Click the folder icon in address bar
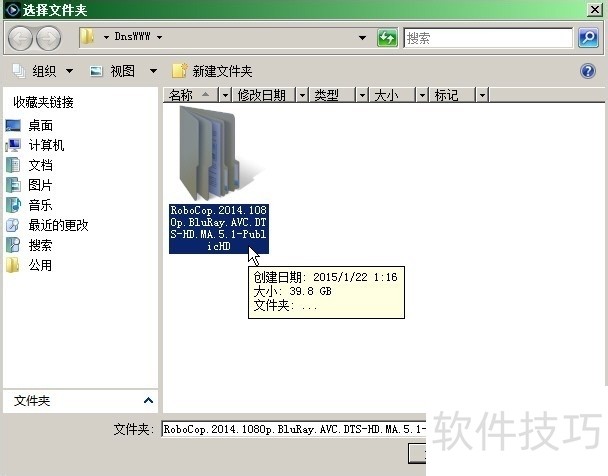Screen dimensions: 608x476 [x=88, y=37]
